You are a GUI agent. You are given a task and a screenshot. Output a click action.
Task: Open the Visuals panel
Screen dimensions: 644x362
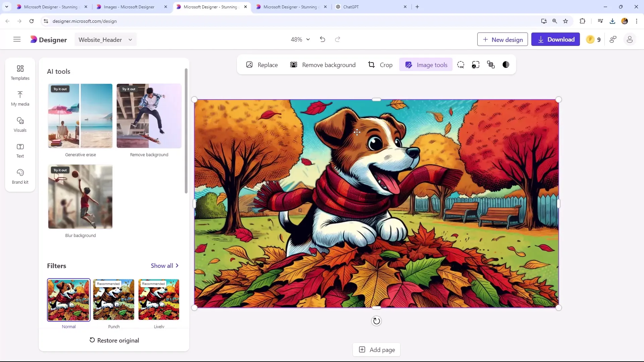click(20, 125)
